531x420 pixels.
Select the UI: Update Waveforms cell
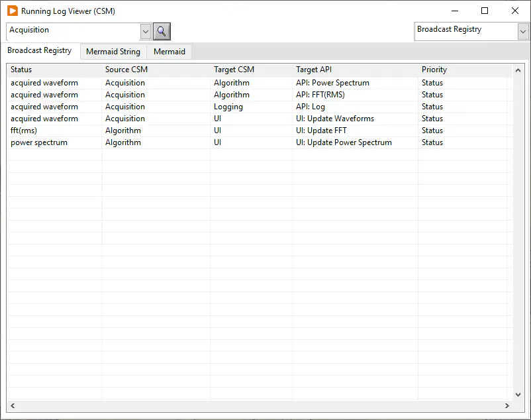[335, 119]
